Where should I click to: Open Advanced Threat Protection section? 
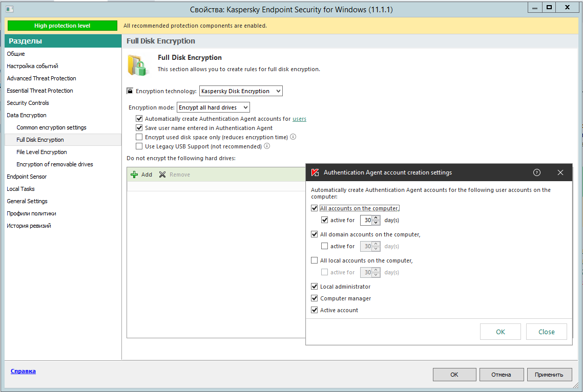pos(41,78)
